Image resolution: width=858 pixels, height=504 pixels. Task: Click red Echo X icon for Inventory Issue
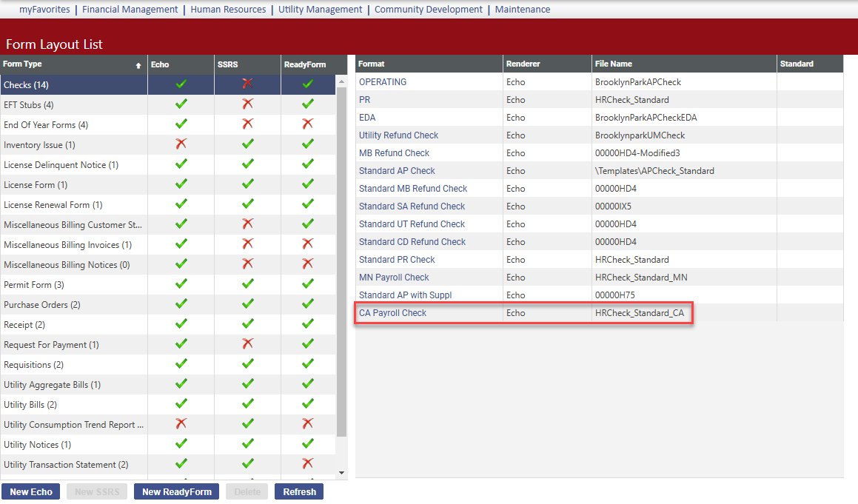181,144
